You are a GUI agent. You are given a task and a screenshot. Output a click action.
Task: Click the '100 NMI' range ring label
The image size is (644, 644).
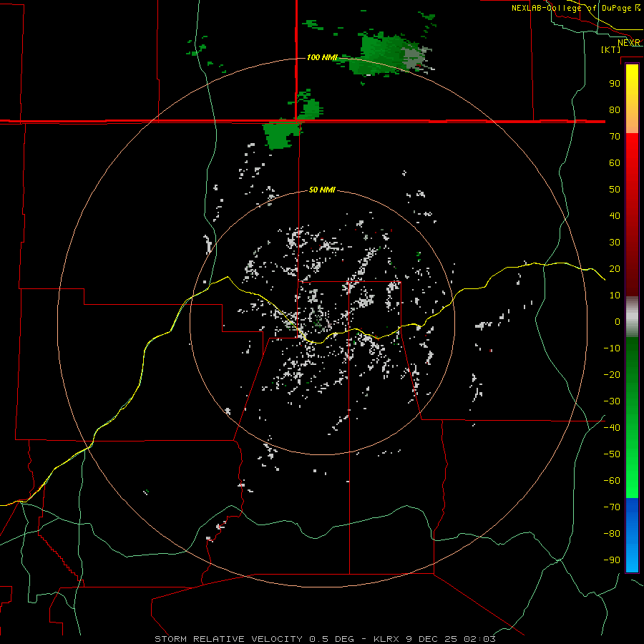point(322,57)
